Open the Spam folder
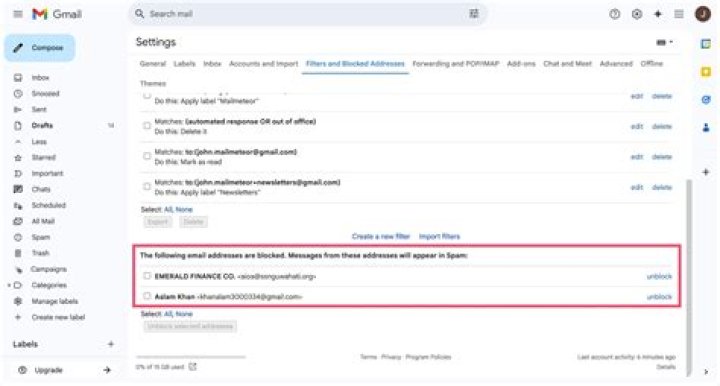 point(40,237)
